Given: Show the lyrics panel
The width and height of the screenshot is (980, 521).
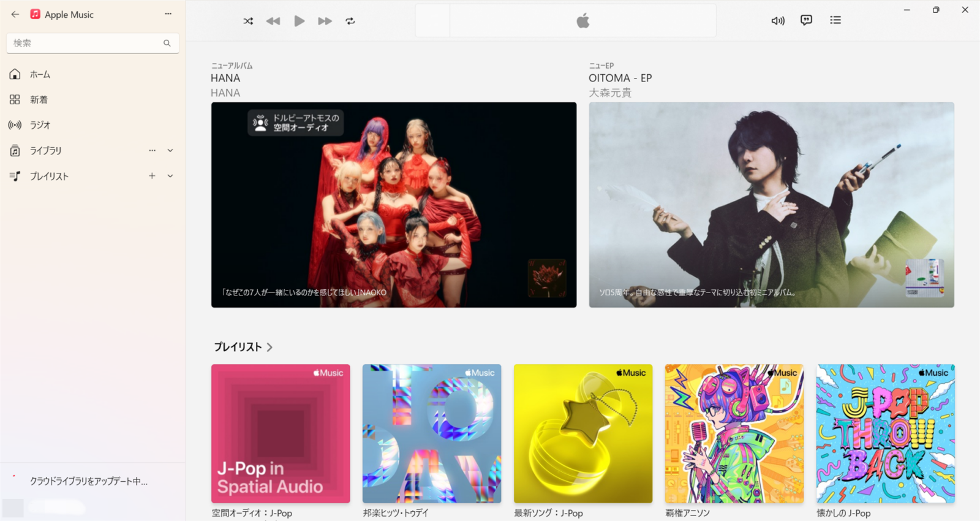Looking at the screenshot, I should tap(807, 20).
